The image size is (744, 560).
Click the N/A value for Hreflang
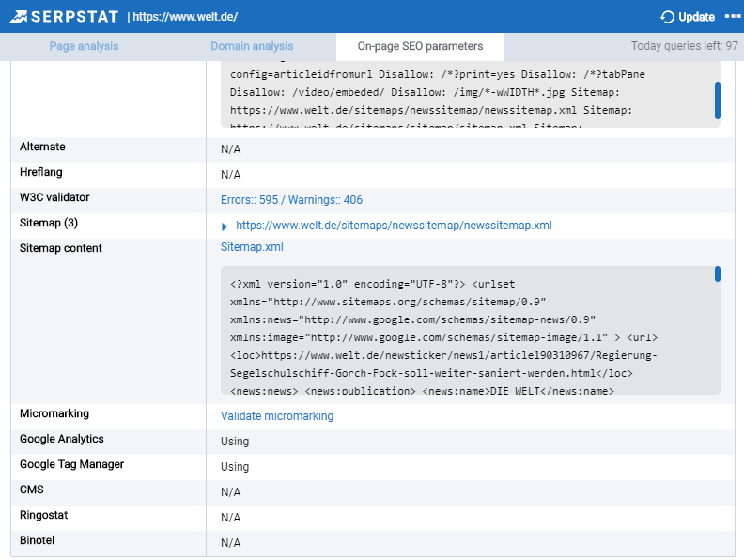pyautogui.click(x=230, y=175)
